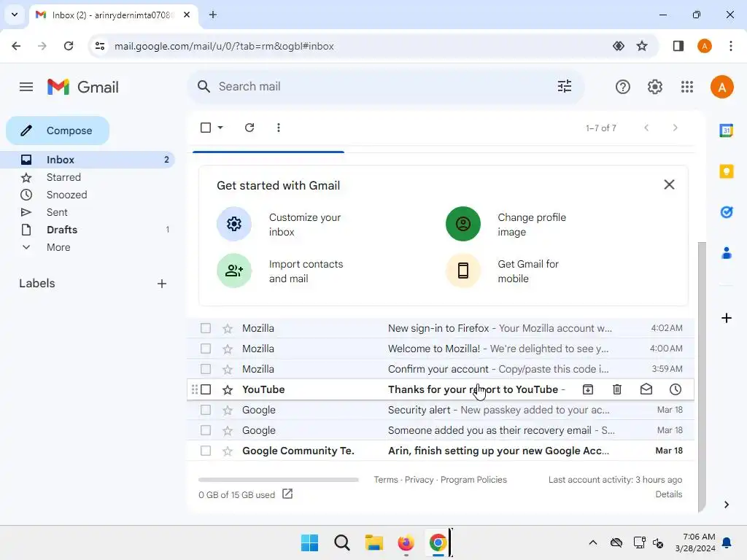The width and height of the screenshot is (747, 560).
Task: Bookmark this page star icon
Action: (x=642, y=46)
